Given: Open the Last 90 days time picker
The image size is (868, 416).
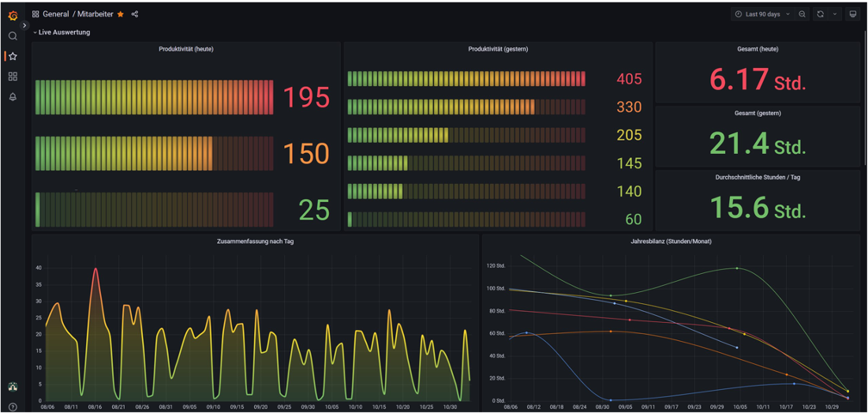Looking at the screenshot, I should 761,14.
